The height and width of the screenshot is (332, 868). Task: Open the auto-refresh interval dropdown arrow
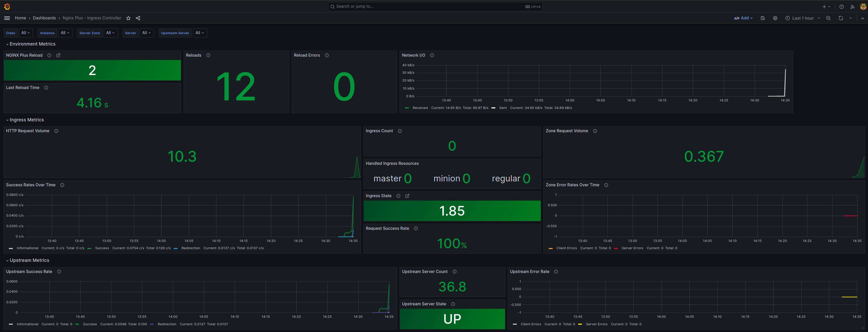click(850, 18)
